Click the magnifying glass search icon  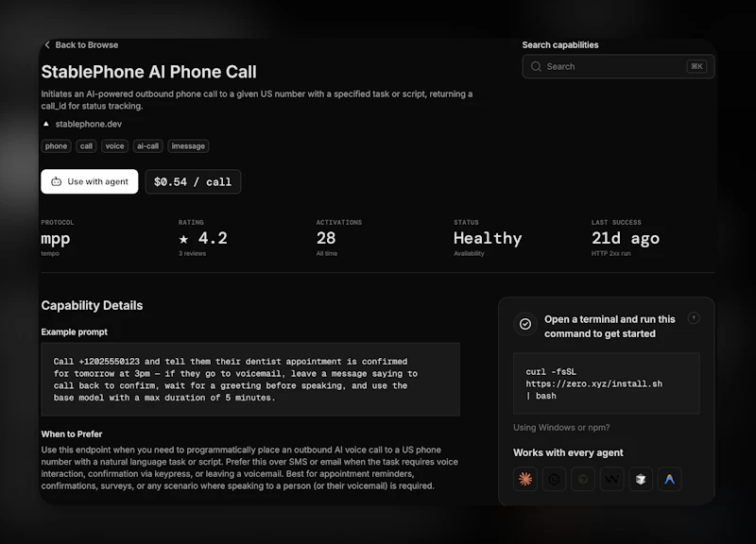click(536, 66)
